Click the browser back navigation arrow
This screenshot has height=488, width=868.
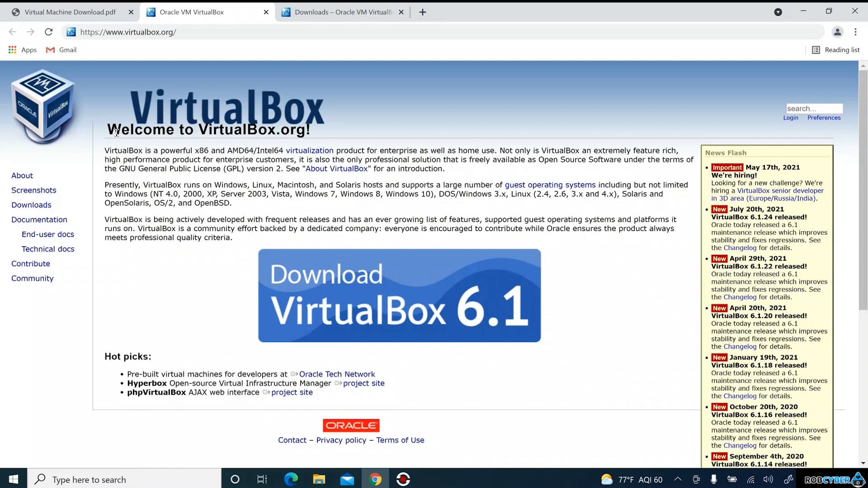12,32
